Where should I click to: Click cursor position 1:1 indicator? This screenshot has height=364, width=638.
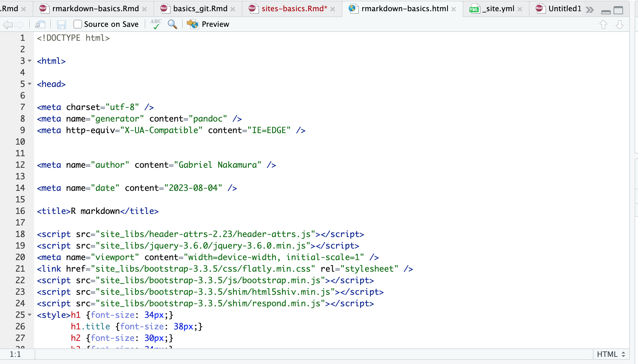15,354
